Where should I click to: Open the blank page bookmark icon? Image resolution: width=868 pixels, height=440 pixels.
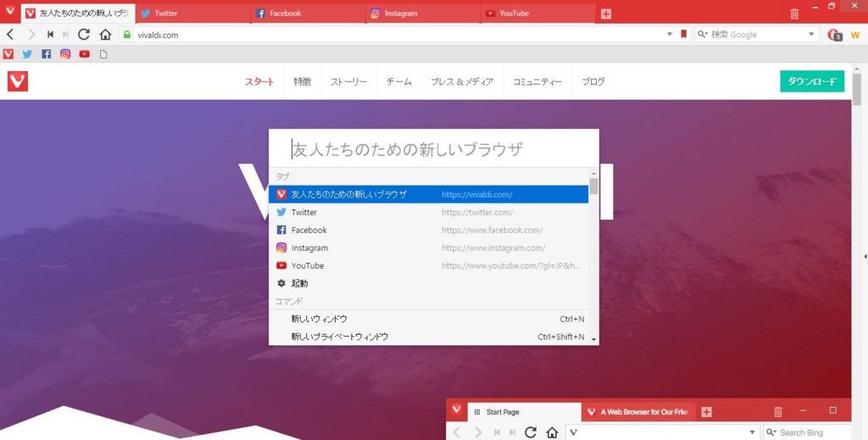click(103, 54)
